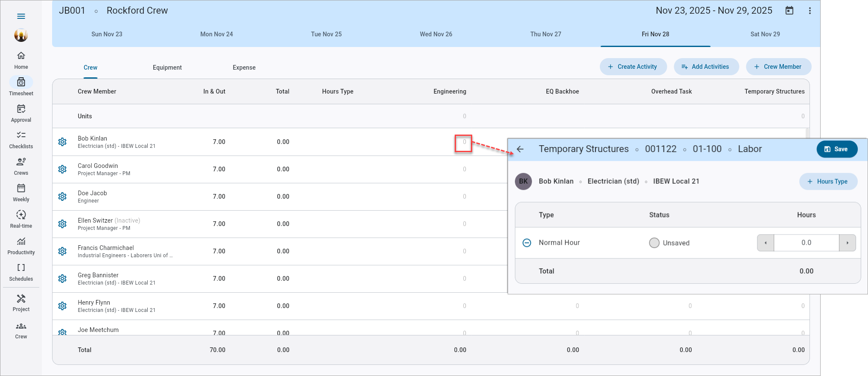
Task: Select the Fri Nov 28 day tab
Action: 655,34
